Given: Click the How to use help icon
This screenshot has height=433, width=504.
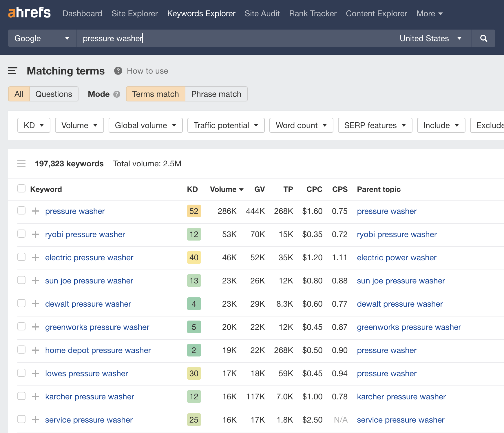Looking at the screenshot, I should point(118,71).
